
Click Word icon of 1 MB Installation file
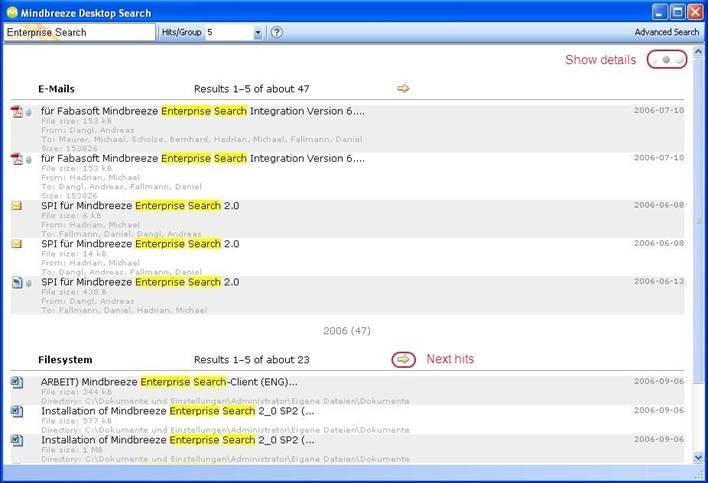pos(17,440)
